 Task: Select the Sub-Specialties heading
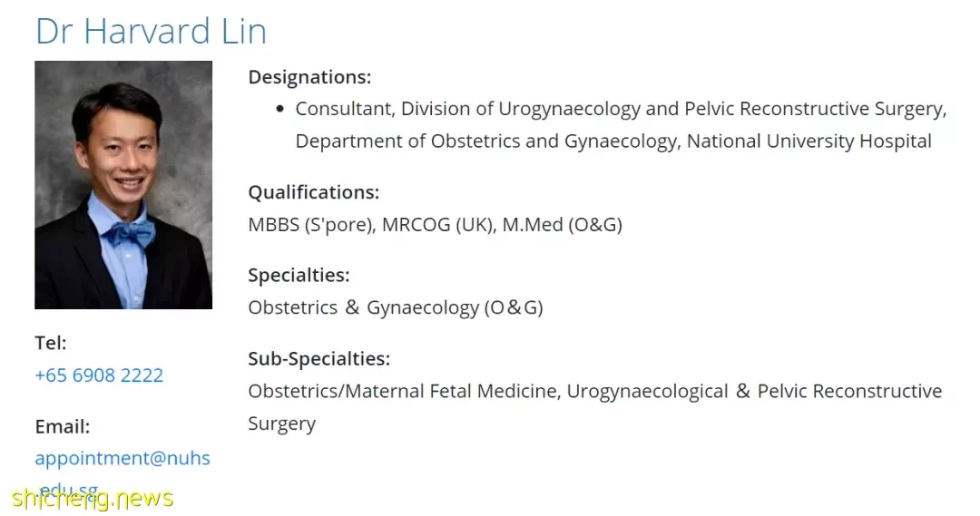(x=318, y=358)
